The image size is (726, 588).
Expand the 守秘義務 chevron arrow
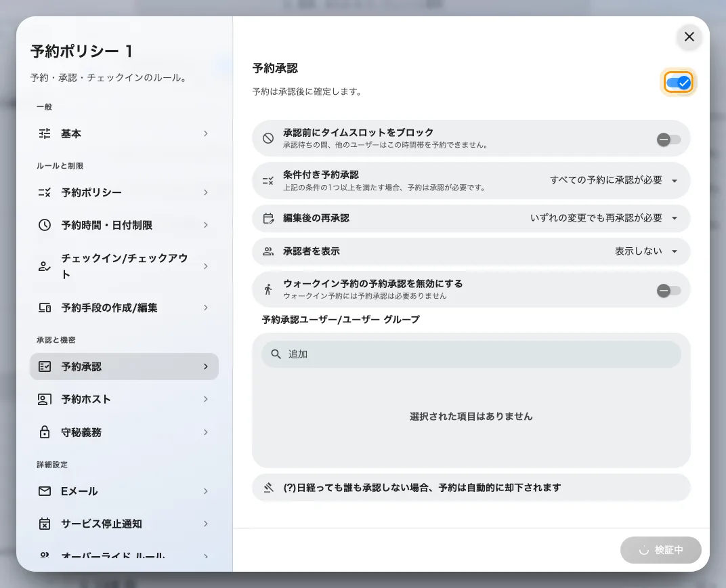(206, 432)
